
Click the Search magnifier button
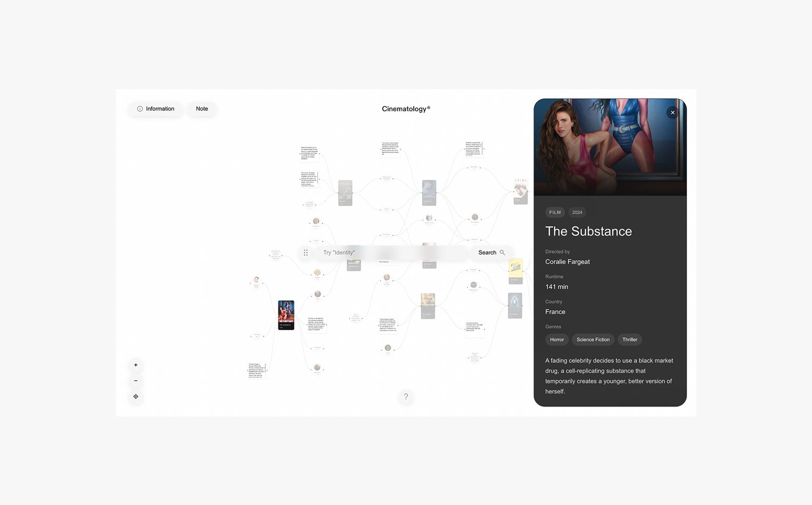pyautogui.click(x=491, y=253)
